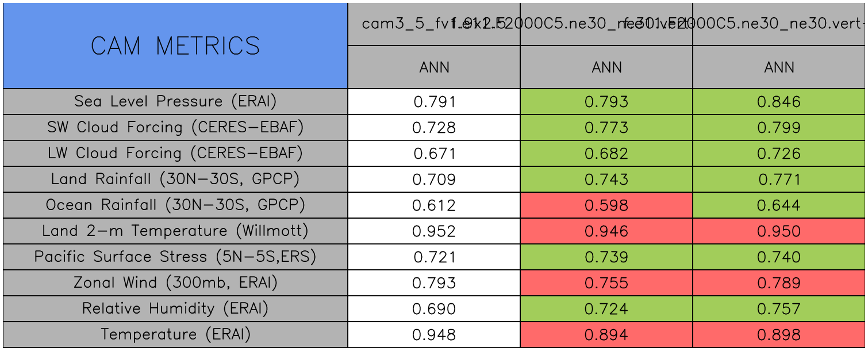Select the LW Cloud Forcing (CERES-EBAF) label

(175, 154)
